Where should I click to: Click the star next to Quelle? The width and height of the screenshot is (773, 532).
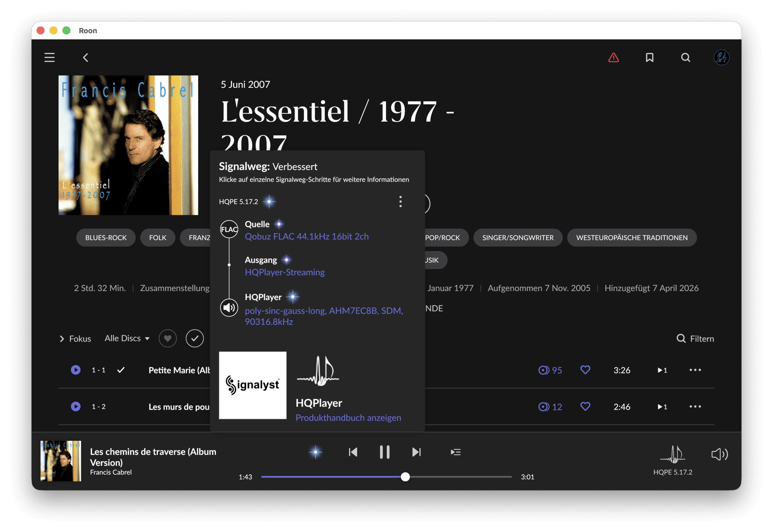[x=279, y=224]
